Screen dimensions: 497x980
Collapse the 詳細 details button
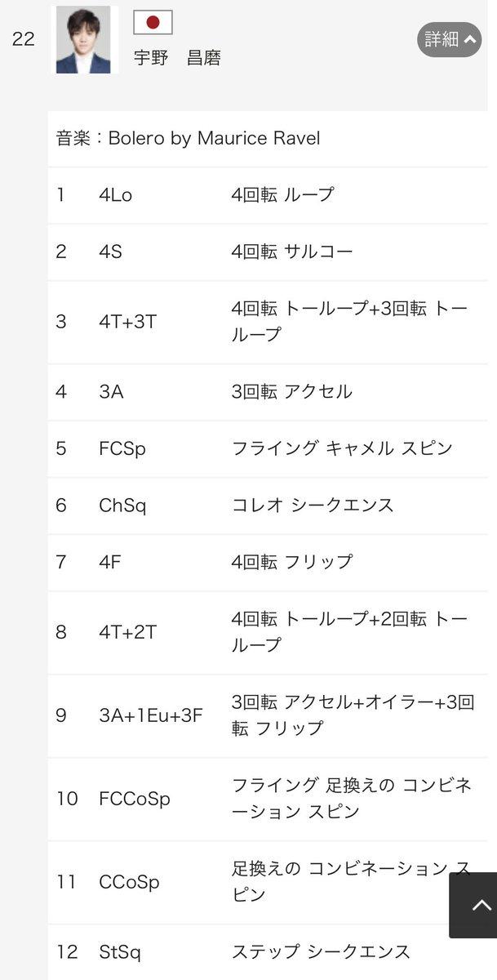[x=449, y=39]
